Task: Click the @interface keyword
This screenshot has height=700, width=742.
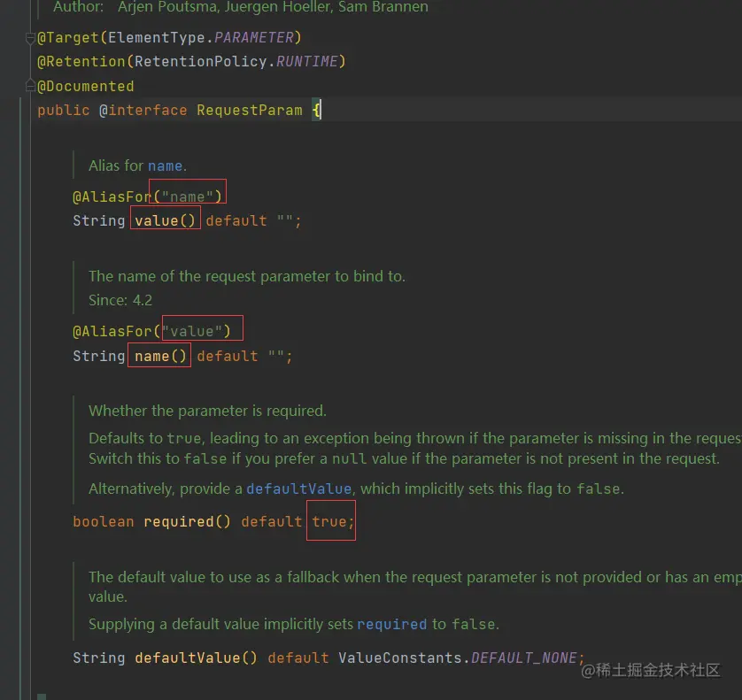Action: coord(143,111)
